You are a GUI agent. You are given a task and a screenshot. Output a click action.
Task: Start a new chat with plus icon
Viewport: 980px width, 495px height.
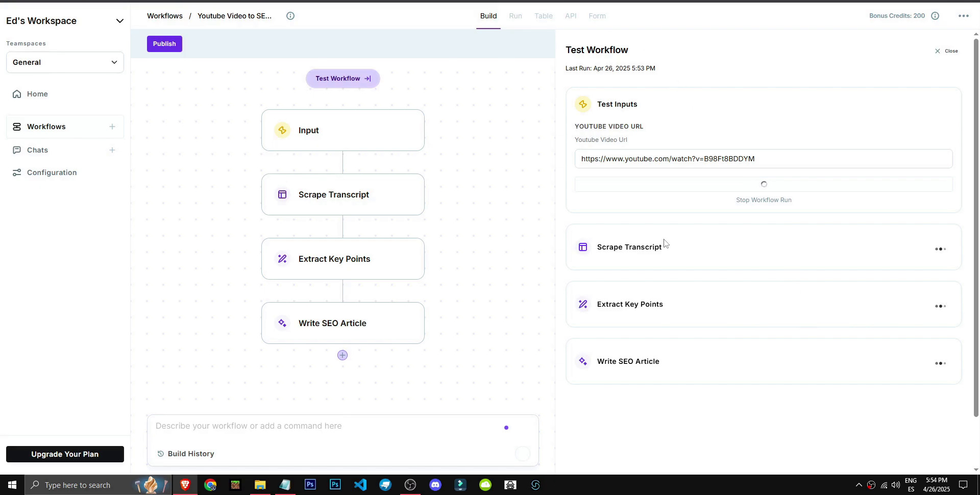point(112,150)
